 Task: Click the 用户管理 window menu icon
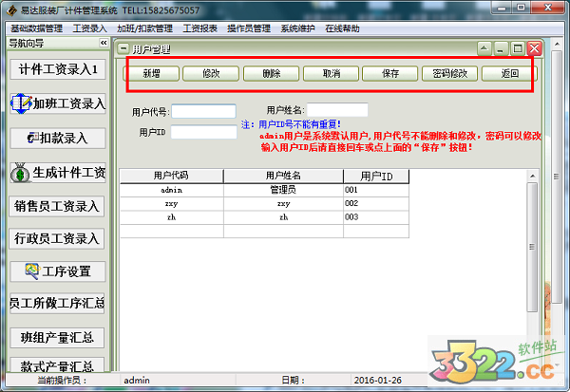[x=123, y=48]
